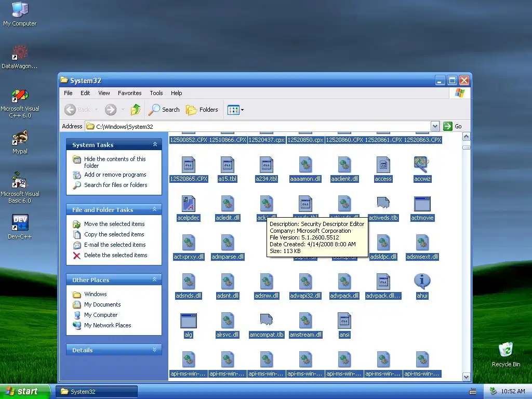Open the Start menu
Image resolution: width=532 pixels, height=399 pixels.
(x=25, y=391)
